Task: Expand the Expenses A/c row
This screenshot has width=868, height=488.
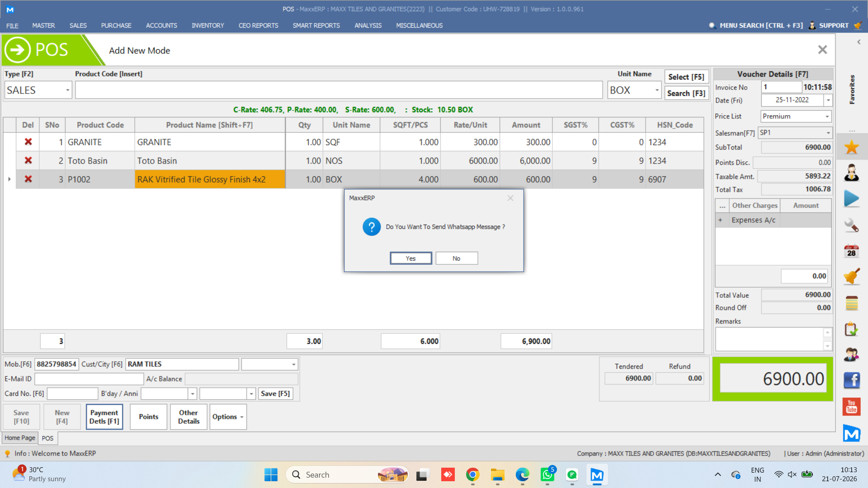Action: pos(720,220)
